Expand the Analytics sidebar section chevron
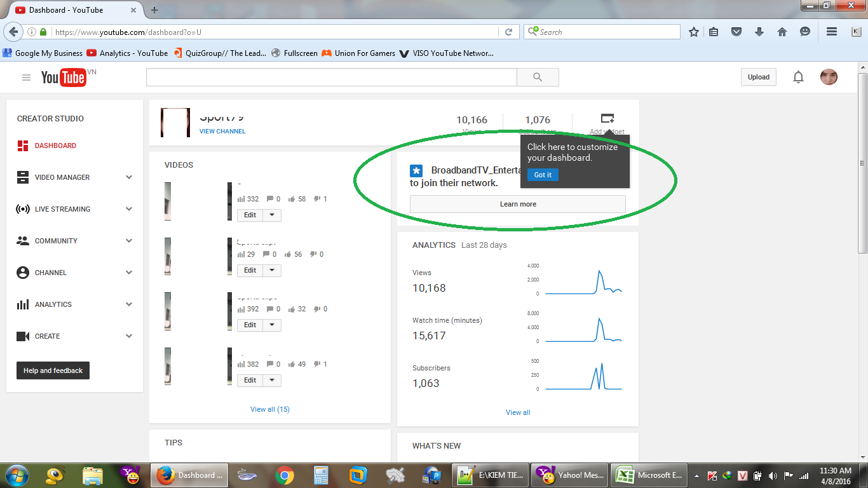The height and width of the screenshot is (488, 868). (129, 304)
